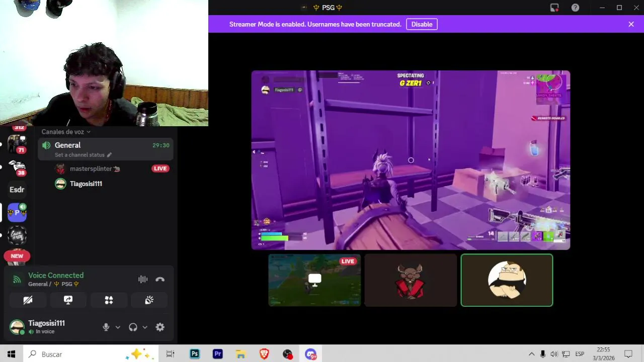Open connection signal details icon
This screenshot has height=362, width=644.
pyautogui.click(x=17, y=280)
